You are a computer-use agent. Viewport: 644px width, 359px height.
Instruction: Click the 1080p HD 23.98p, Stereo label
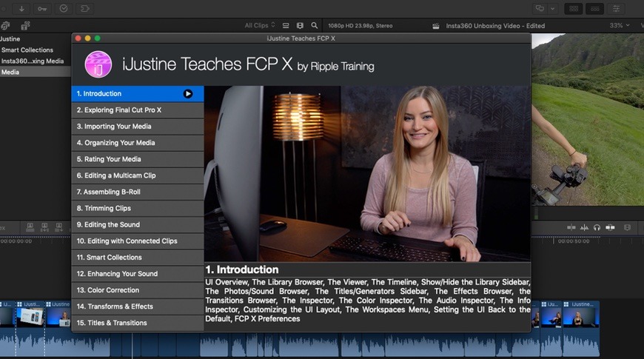(360, 25)
